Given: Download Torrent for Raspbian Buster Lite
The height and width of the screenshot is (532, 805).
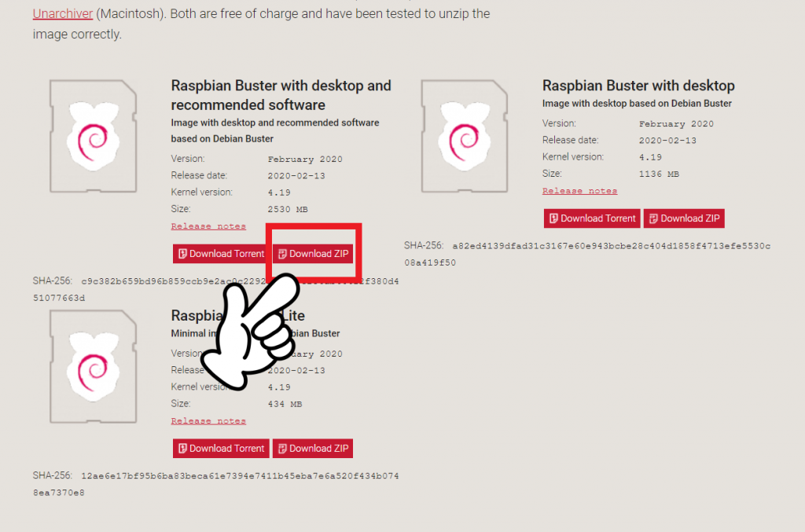Looking at the screenshot, I should point(221,449).
